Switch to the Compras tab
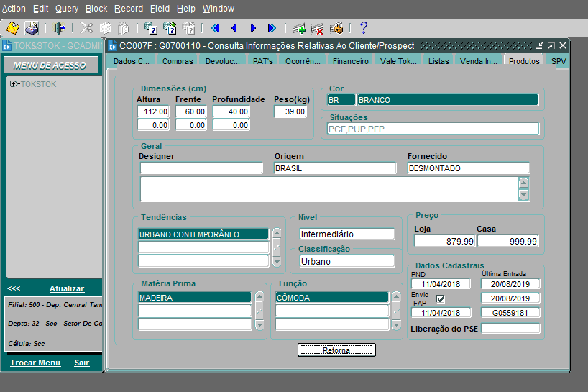 [x=178, y=60]
